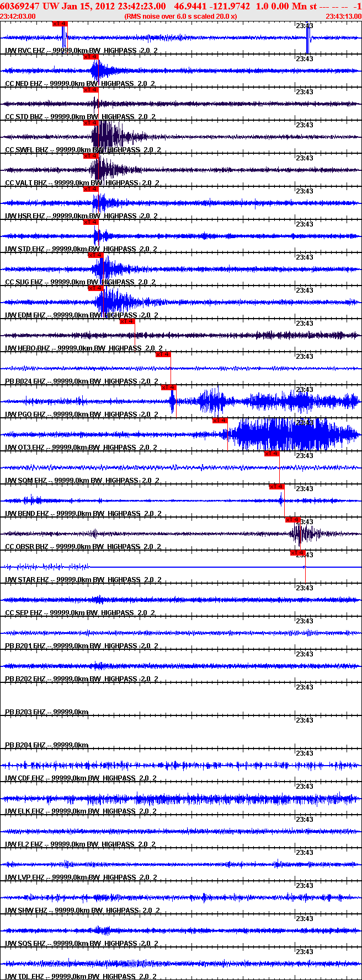This screenshot has height=980, width=362.
Task: Select the UW SOS EHZ station label
Action: click(x=81, y=943)
